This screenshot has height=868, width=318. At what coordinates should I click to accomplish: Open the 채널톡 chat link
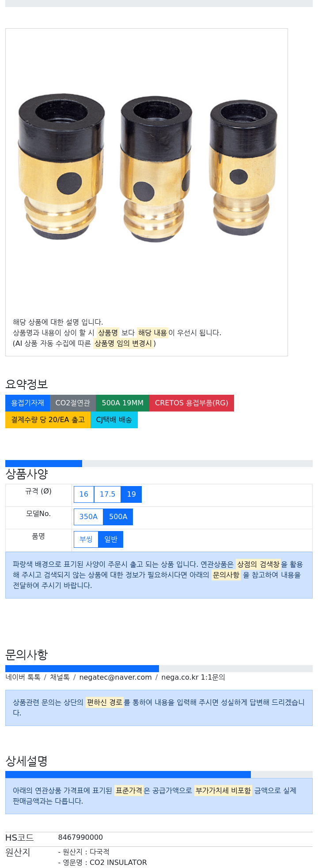60,677
